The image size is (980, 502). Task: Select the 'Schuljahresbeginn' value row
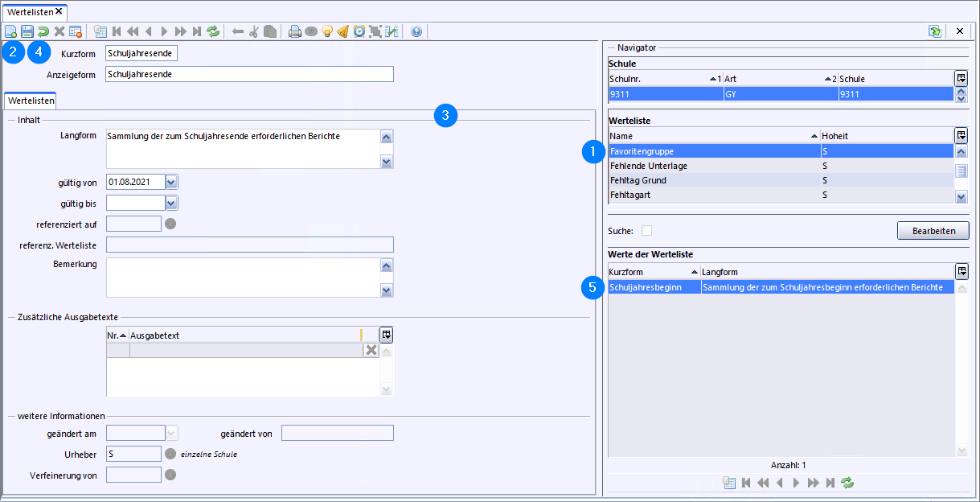(x=781, y=286)
